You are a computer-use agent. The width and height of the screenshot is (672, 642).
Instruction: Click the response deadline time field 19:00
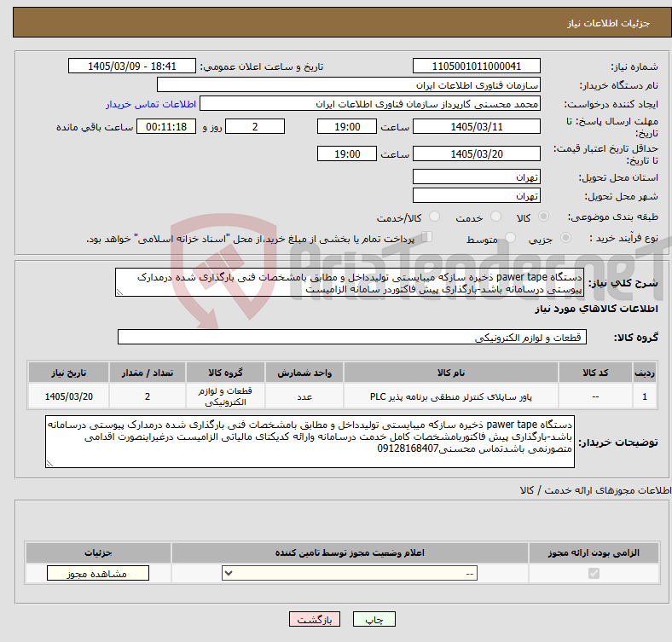tap(347, 126)
